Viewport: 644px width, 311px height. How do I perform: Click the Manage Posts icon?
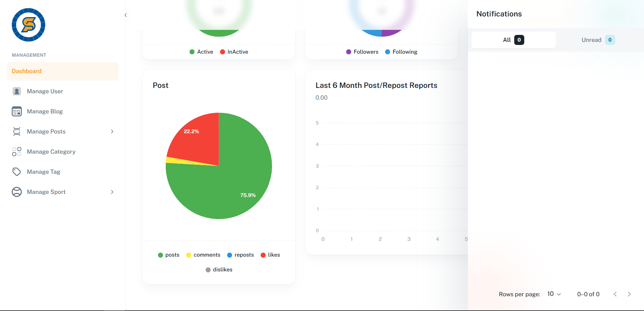tap(17, 132)
